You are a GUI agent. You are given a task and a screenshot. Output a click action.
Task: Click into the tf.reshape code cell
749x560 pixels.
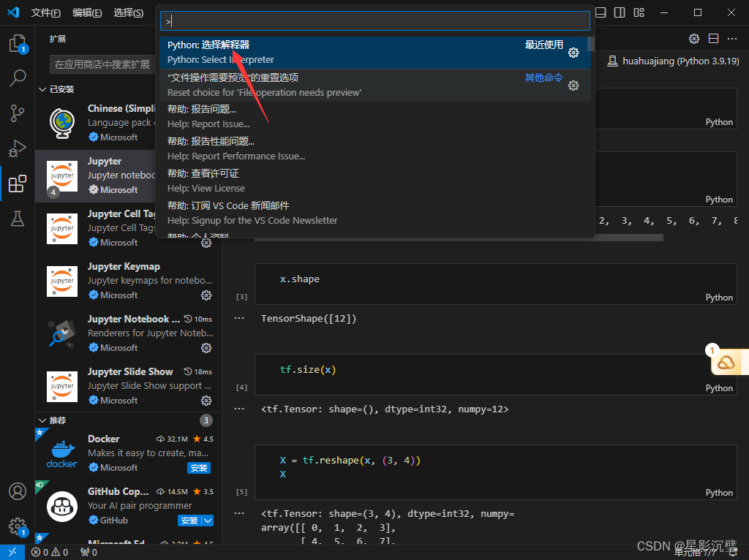point(495,472)
